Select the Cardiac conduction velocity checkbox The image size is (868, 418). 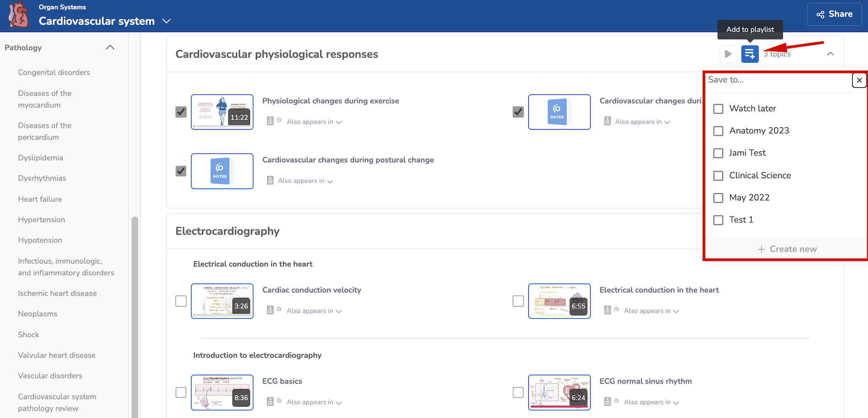pyautogui.click(x=181, y=301)
